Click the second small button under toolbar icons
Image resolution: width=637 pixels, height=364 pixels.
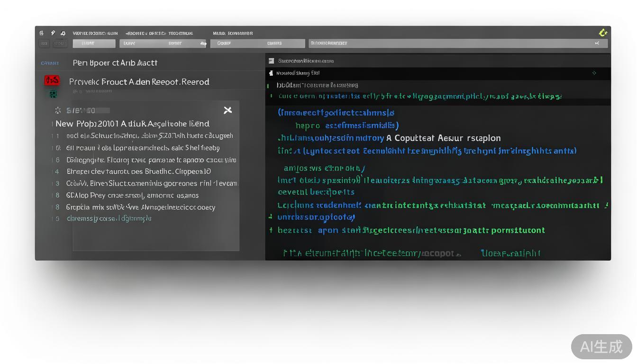60,44
